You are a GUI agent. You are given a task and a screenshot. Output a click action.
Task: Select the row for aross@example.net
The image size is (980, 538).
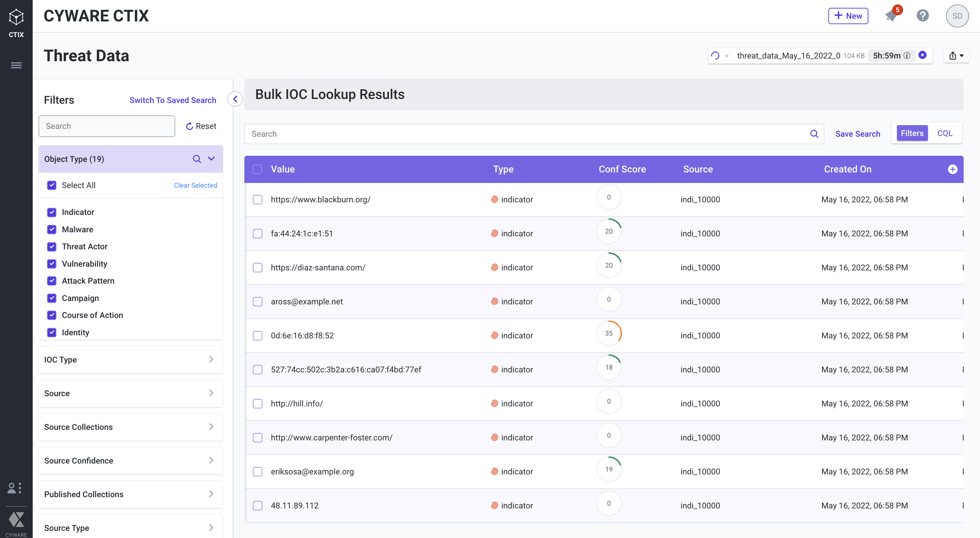click(x=258, y=302)
